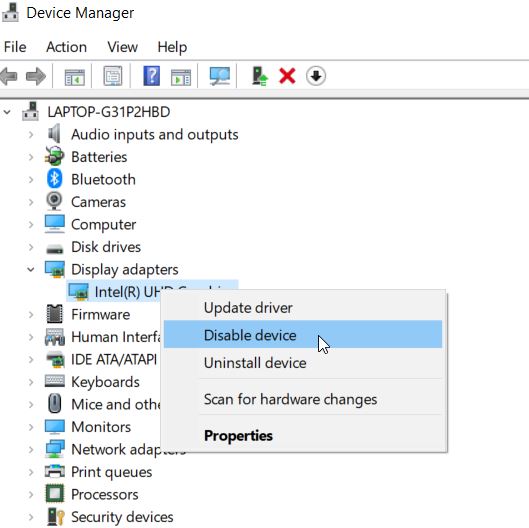Screen dimensions: 529x528
Task: Toggle the show/hide action pane icon
Action: (181, 77)
